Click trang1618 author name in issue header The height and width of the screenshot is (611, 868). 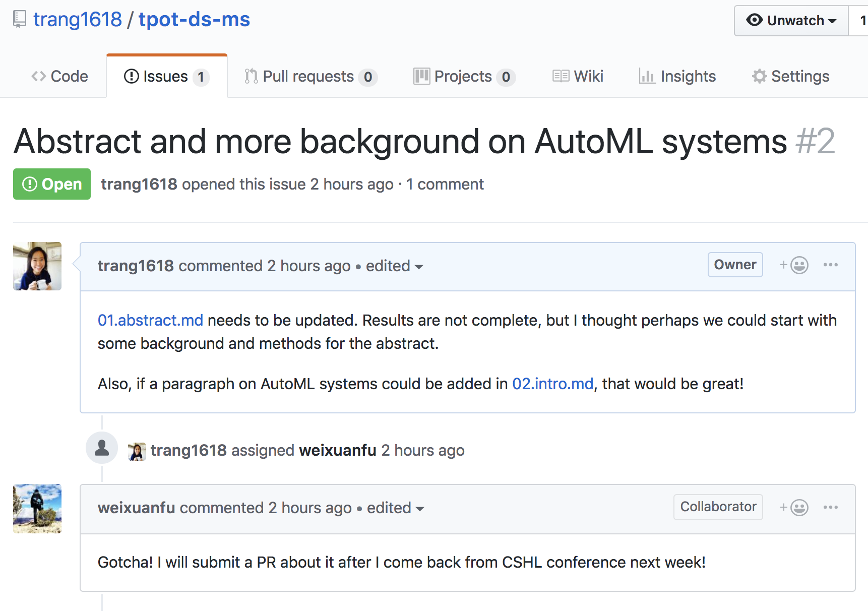tap(139, 184)
